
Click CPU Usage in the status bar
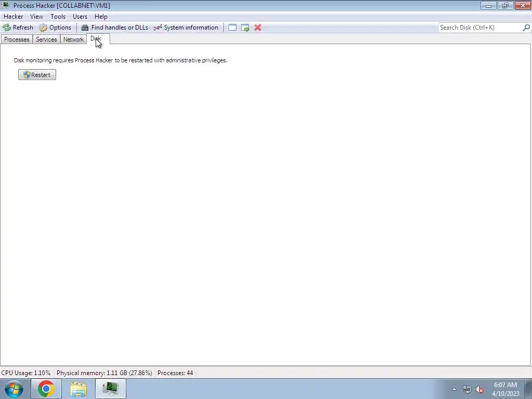point(26,373)
